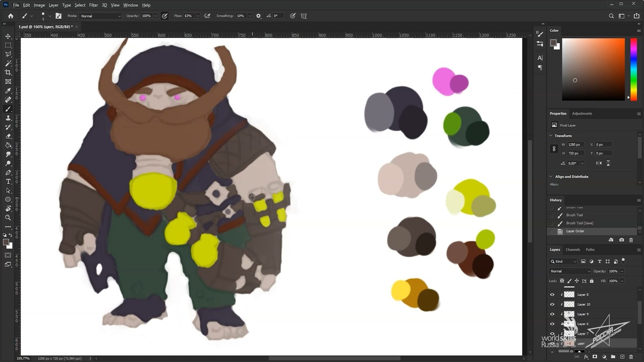Viewport: 644px width, 362px height.
Task: Collapse the Align and Distribute section
Action: click(551, 177)
